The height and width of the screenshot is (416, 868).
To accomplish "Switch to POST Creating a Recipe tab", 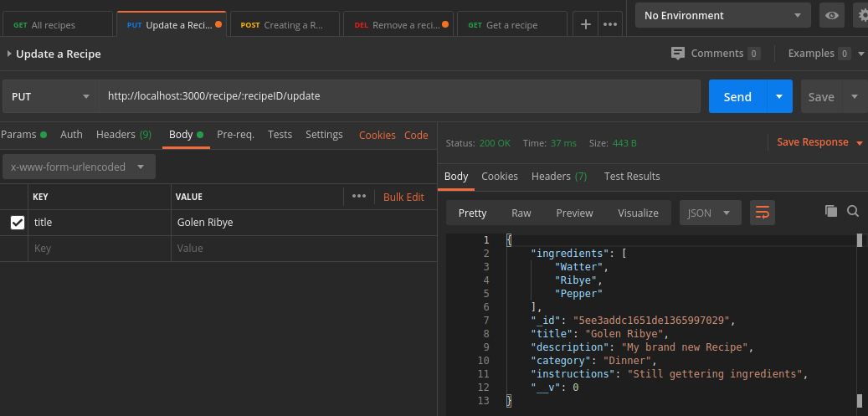I will coord(285,25).
